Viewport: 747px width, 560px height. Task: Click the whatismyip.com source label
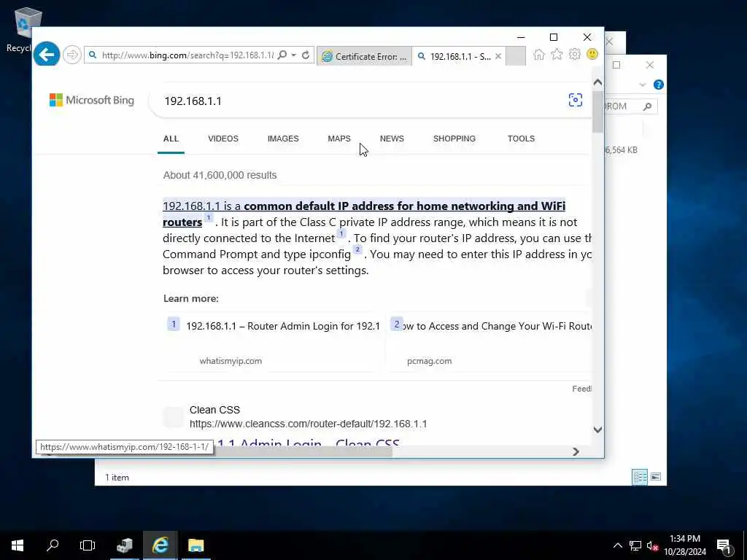231,361
